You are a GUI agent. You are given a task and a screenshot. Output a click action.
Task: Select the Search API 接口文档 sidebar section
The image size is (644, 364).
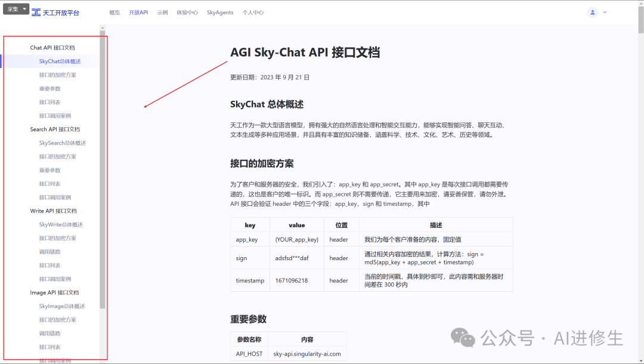click(55, 129)
